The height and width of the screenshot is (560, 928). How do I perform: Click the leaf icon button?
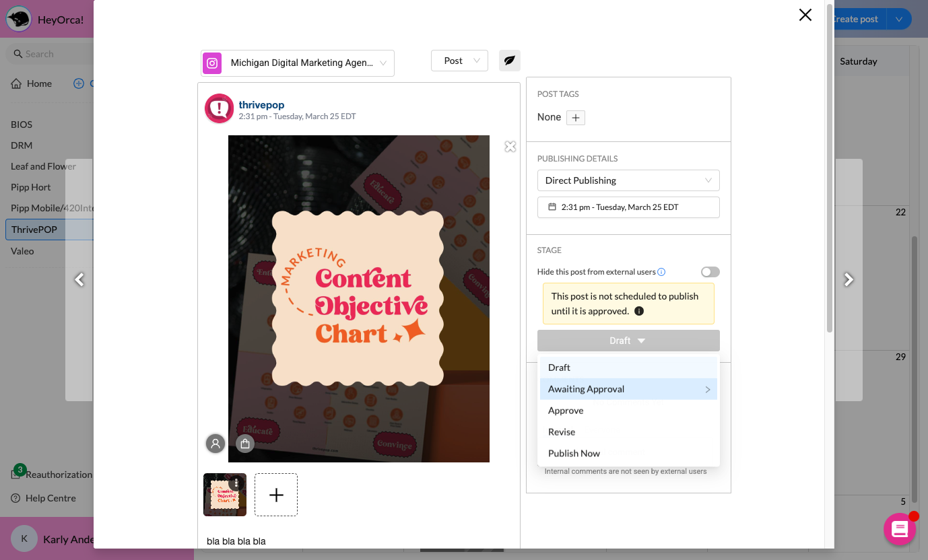[x=510, y=61]
